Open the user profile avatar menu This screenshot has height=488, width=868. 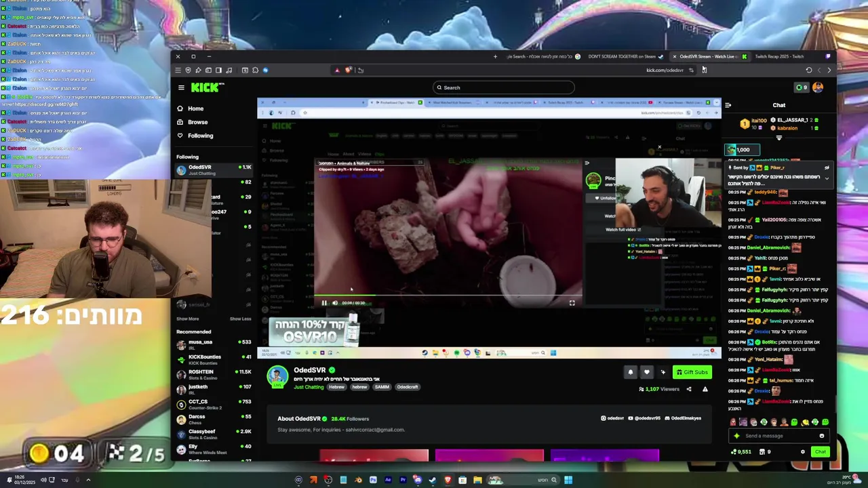coord(818,87)
